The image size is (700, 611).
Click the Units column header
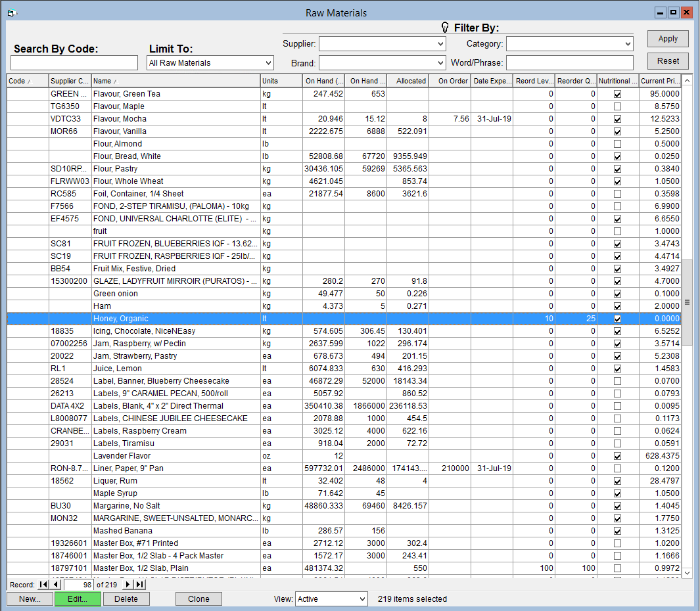[281, 81]
